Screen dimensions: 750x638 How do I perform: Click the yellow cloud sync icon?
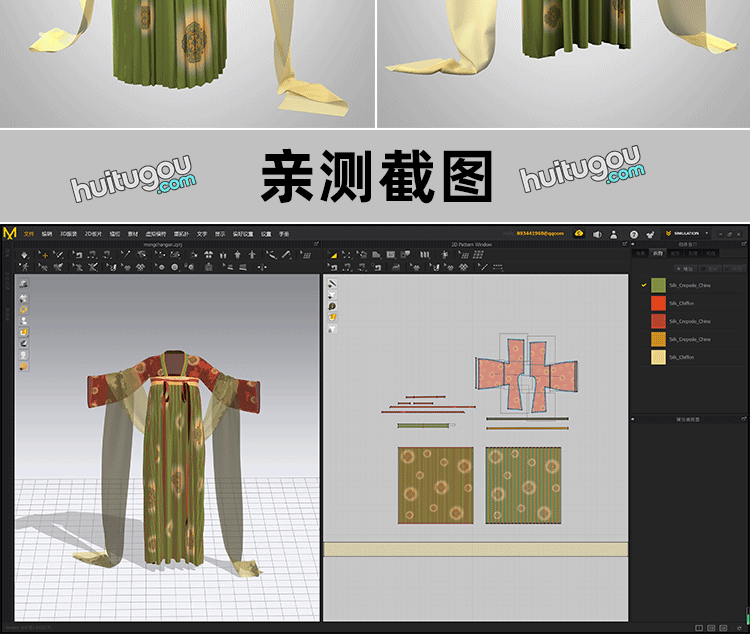(579, 233)
